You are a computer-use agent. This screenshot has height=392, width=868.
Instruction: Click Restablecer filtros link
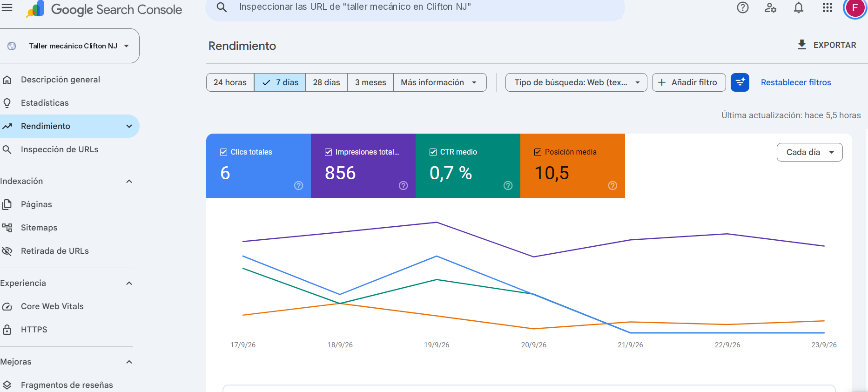(x=796, y=82)
